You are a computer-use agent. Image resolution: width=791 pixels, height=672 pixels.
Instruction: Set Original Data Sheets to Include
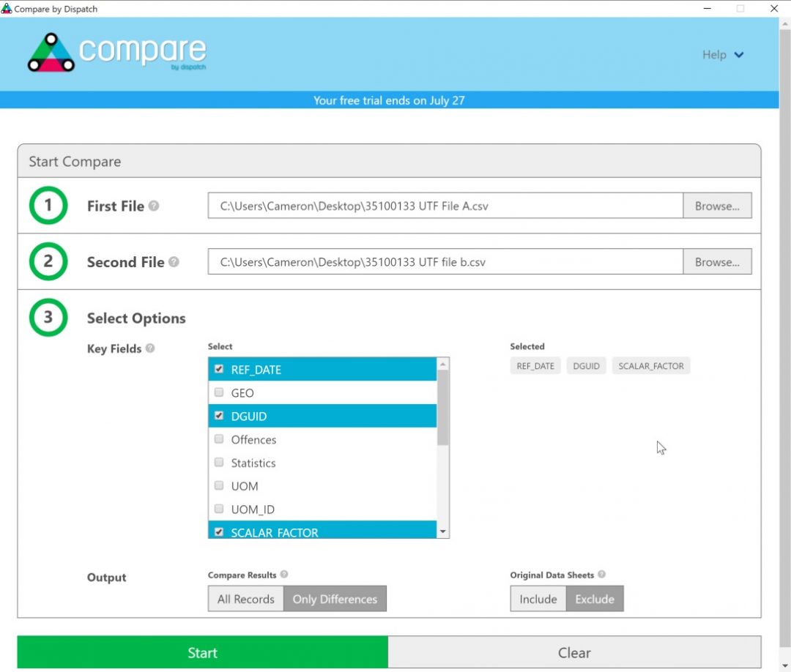click(x=538, y=598)
